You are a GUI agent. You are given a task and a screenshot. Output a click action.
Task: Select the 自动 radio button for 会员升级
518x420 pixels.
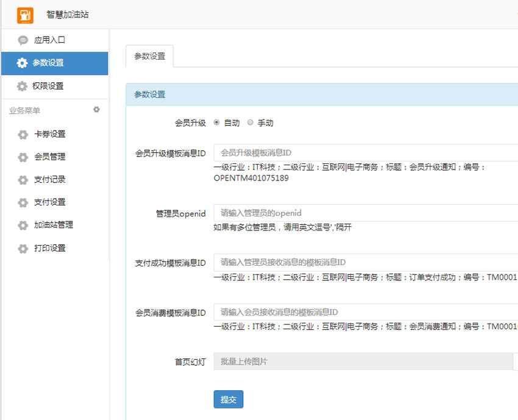pyautogui.click(x=217, y=123)
